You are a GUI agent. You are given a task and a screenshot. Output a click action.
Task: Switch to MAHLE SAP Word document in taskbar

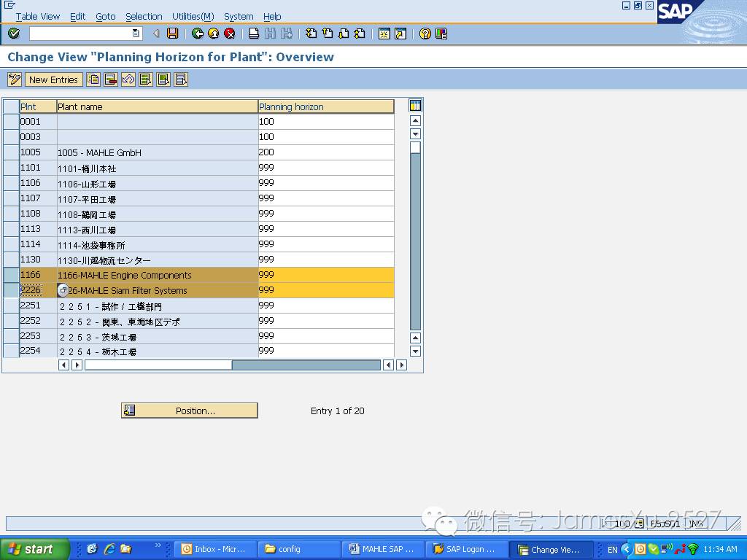point(382,549)
